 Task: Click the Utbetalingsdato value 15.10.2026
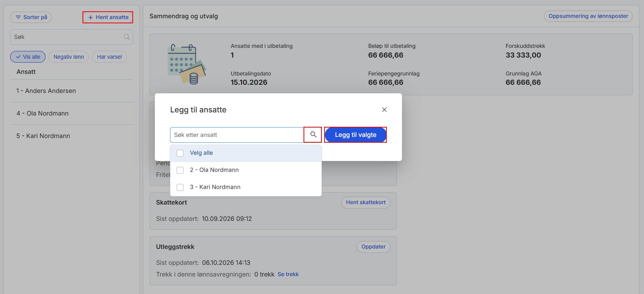tap(249, 82)
